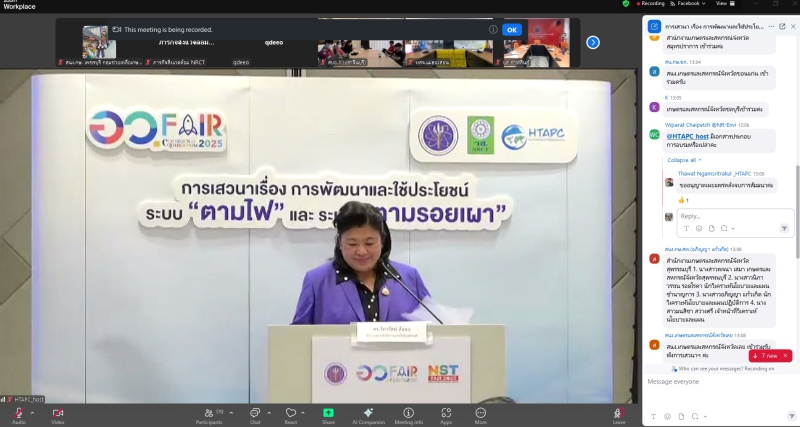800x427 pixels.
Task: Toggle the Chat panel from toolbar
Action: coord(255,415)
